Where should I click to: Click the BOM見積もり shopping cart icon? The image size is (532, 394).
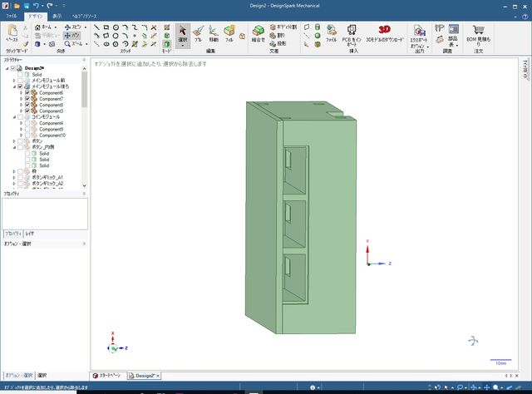click(479, 30)
